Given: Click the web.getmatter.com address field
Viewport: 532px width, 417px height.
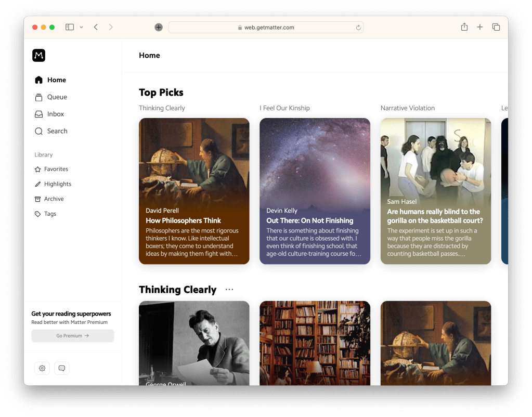Looking at the screenshot, I should pos(266,28).
